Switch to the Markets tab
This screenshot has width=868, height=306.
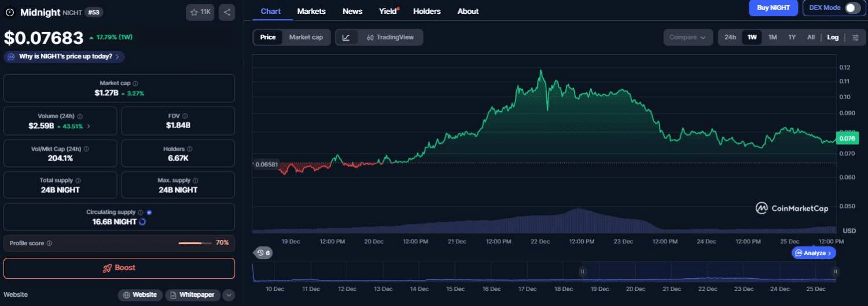(x=311, y=11)
